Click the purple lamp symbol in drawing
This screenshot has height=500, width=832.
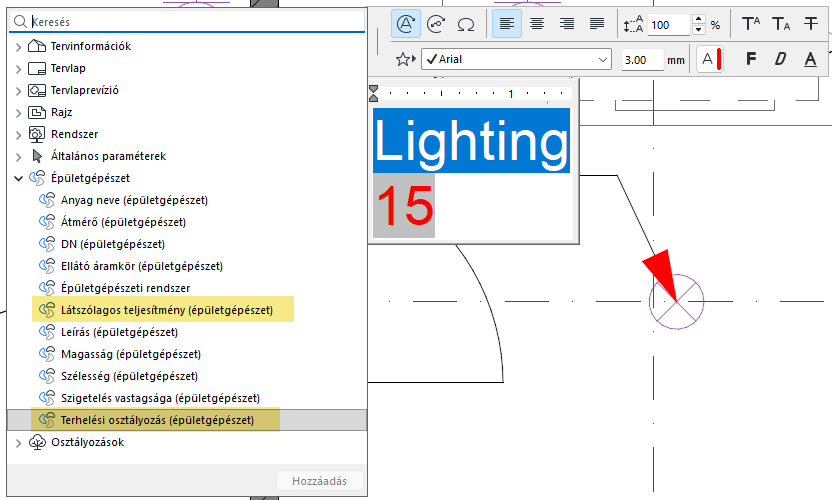677,301
